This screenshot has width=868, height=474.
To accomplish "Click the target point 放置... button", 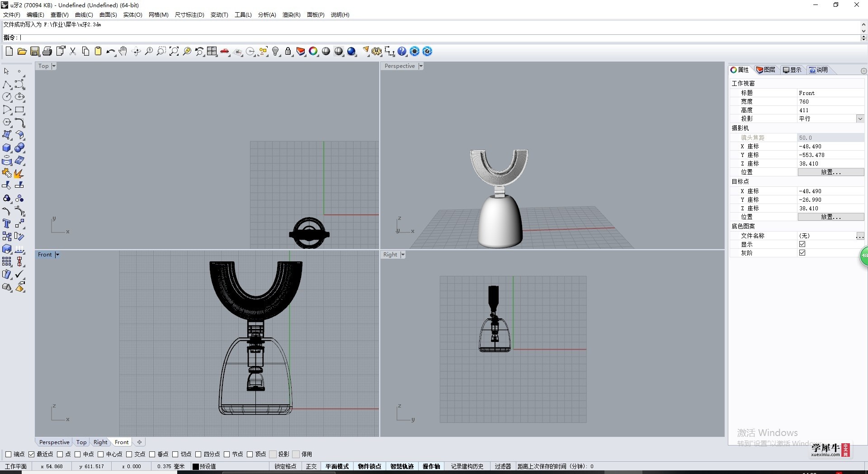I will pos(831,217).
